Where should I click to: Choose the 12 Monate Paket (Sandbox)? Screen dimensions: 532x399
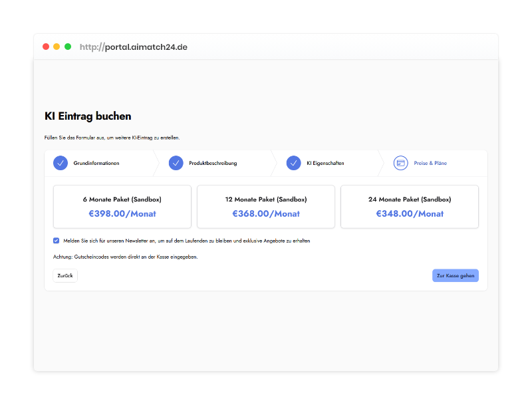tap(266, 207)
